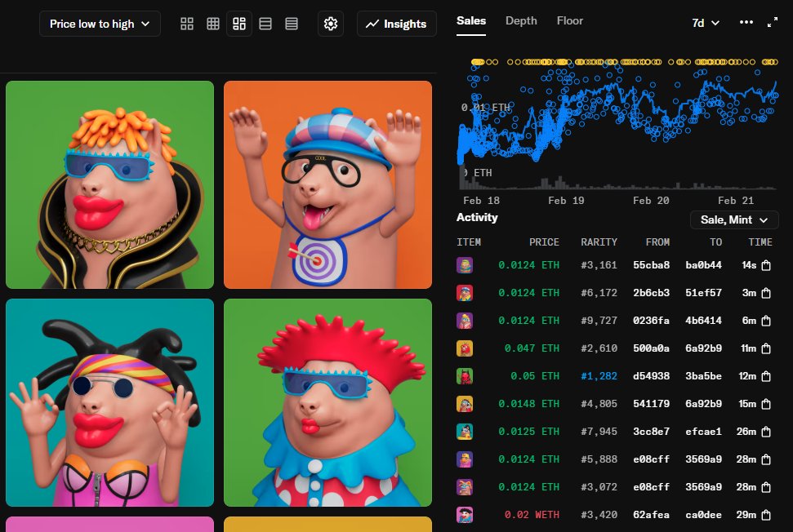Open the 7d time range dropdown
793x532 pixels.
[x=706, y=23]
